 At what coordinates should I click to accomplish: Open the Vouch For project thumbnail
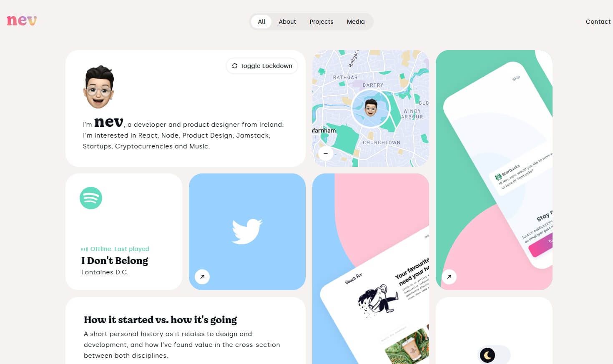click(371, 269)
